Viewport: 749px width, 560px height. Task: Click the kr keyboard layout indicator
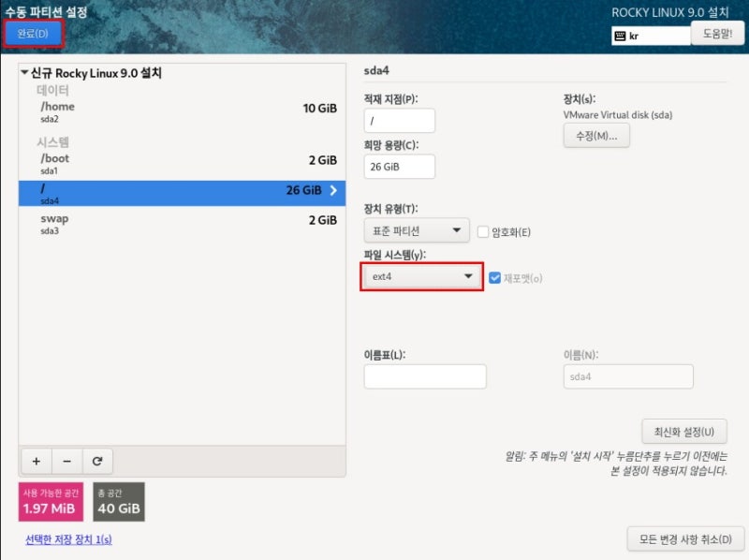point(651,36)
